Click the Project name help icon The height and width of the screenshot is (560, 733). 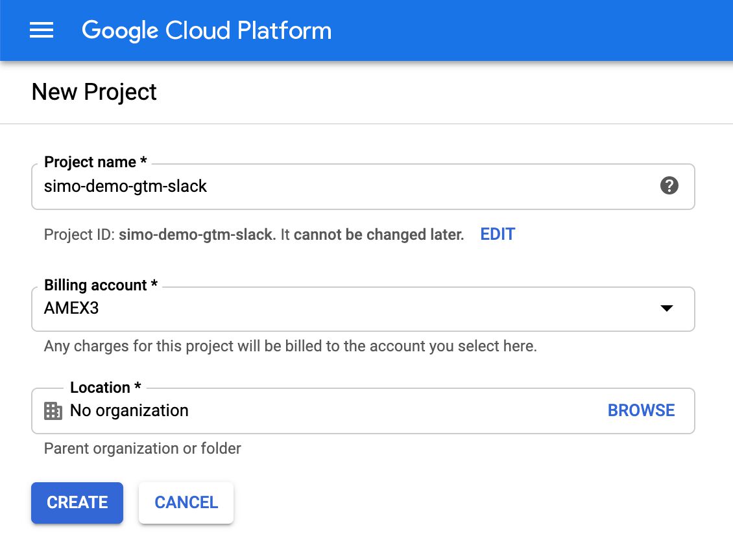pos(669,186)
